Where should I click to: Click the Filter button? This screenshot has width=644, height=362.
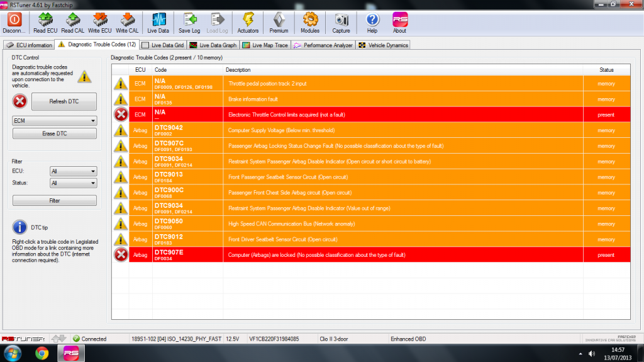(x=55, y=200)
